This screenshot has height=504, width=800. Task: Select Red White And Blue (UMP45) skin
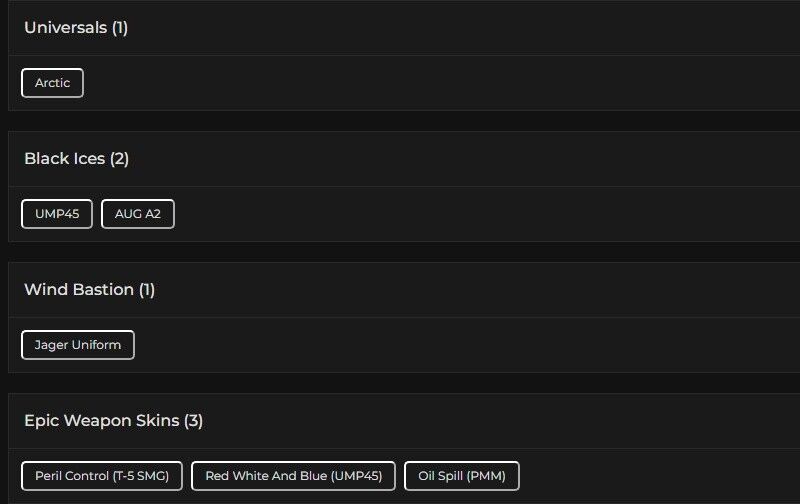point(293,476)
